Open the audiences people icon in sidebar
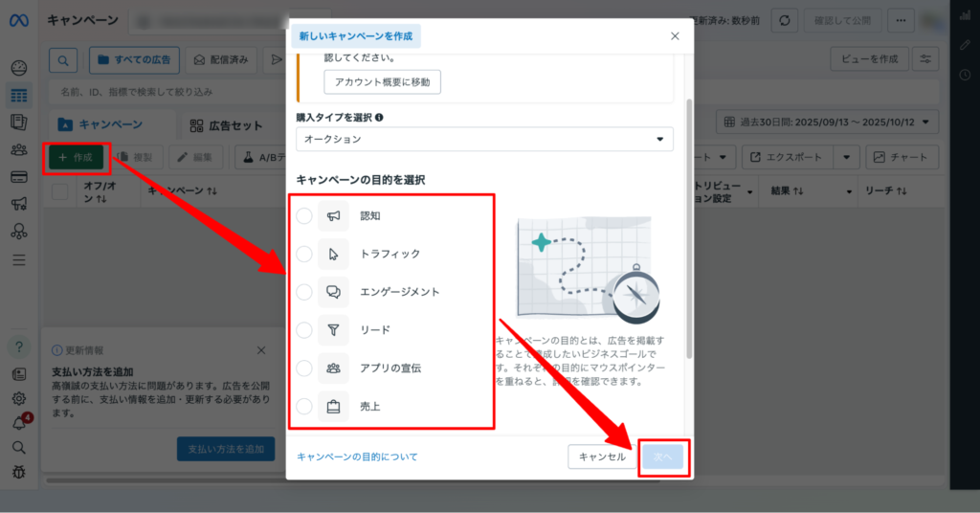Image resolution: width=980 pixels, height=513 pixels. pyautogui.click(x=18, y=149)
